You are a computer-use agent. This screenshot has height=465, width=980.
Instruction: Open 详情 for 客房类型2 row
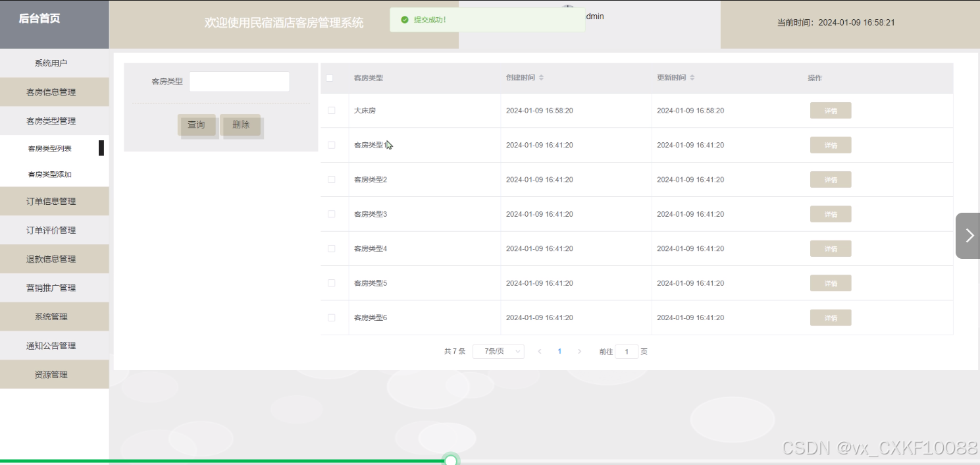(831, 180)
